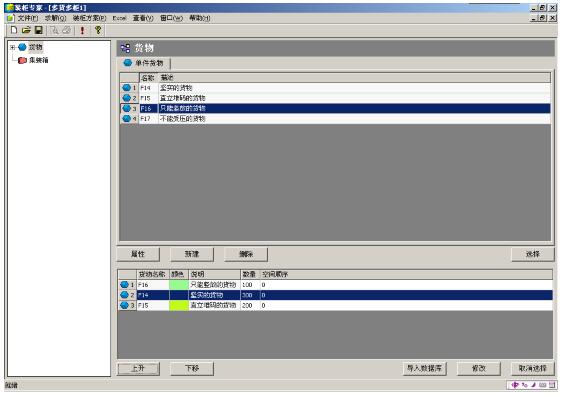This screenshot has height=394, width=566.
Task: Click the New document toolbar icon
Action: (14, 30)
